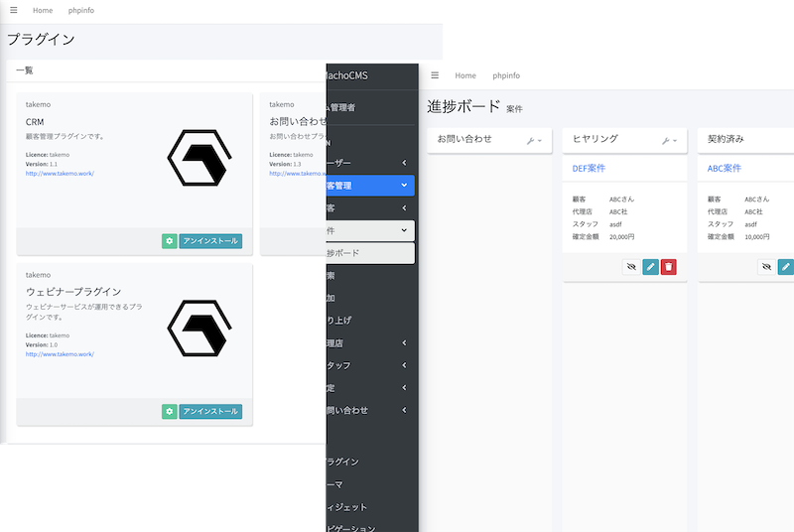Open the ウェビナープラグイン settings gear
The image size is (794, 532).
pyautogui.click(x=169, y=411)
